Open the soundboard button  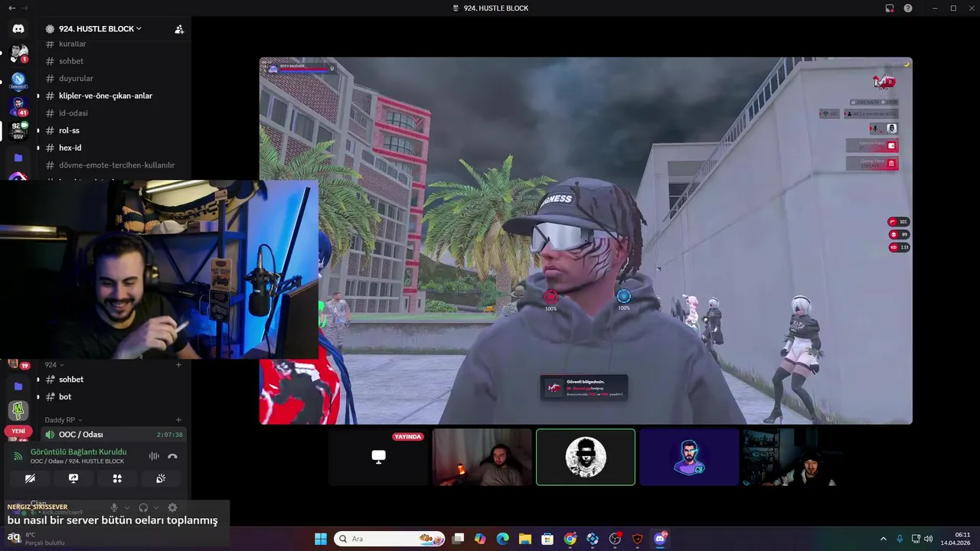point(161,478)
